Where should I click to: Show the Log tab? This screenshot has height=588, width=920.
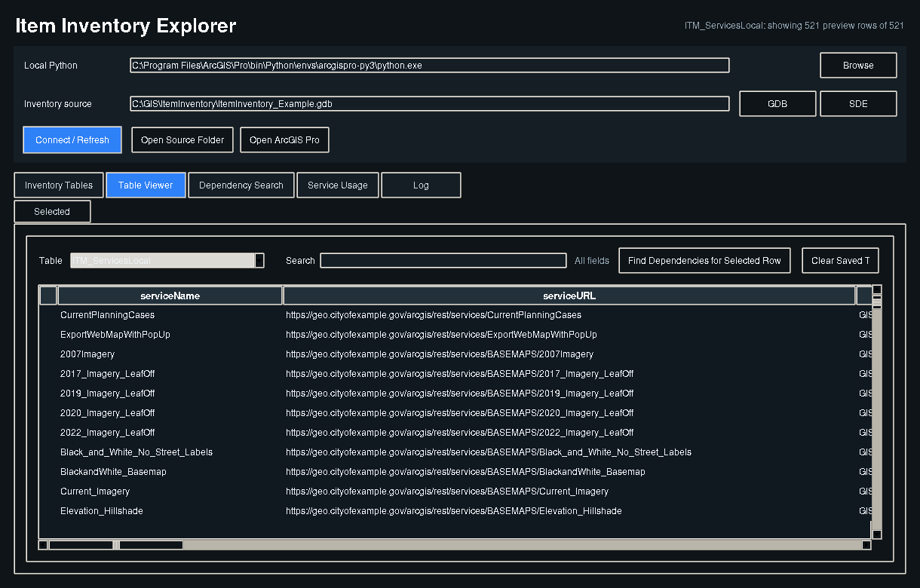coord(421,185)
